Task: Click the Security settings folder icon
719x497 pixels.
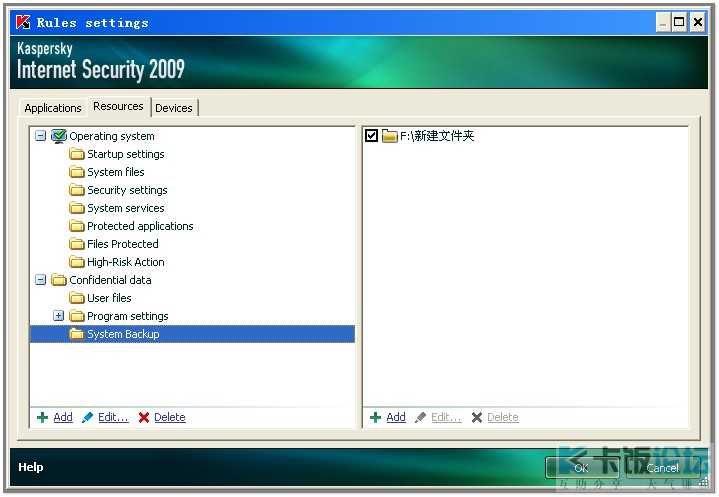Action: (x=77, y=190)
